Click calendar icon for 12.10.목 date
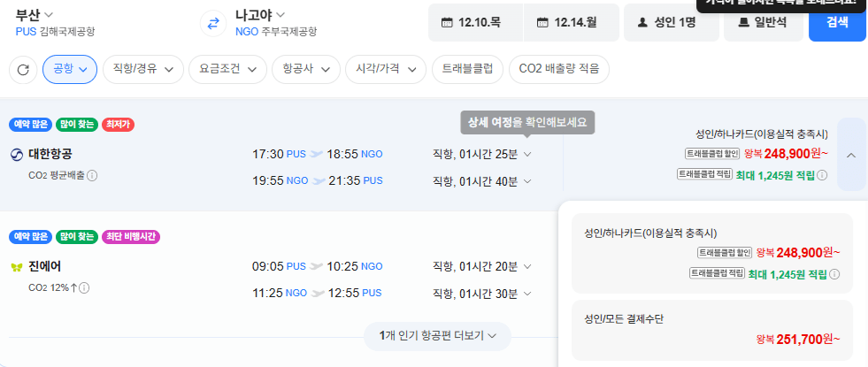868x367 pixels. (447, 23)
